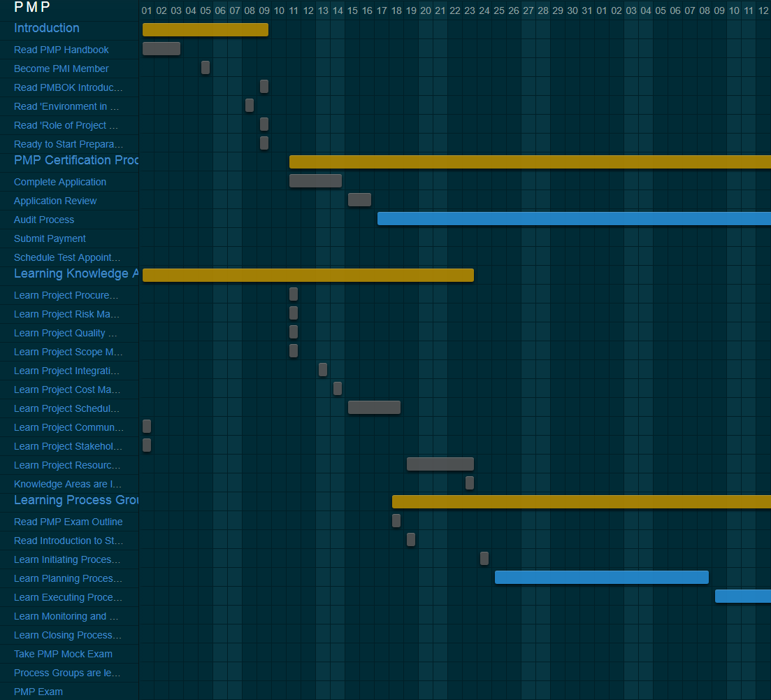Select the blue Learn Executing Process bar
Viewport: 771px width, 700px height.
point(742,596)
